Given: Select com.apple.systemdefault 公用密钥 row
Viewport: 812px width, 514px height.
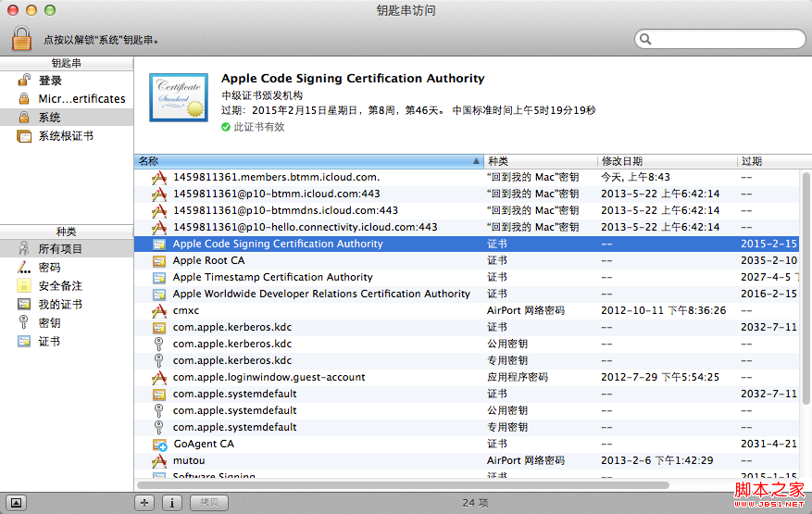Looking at the screenshot, I should tap(467, 410).
